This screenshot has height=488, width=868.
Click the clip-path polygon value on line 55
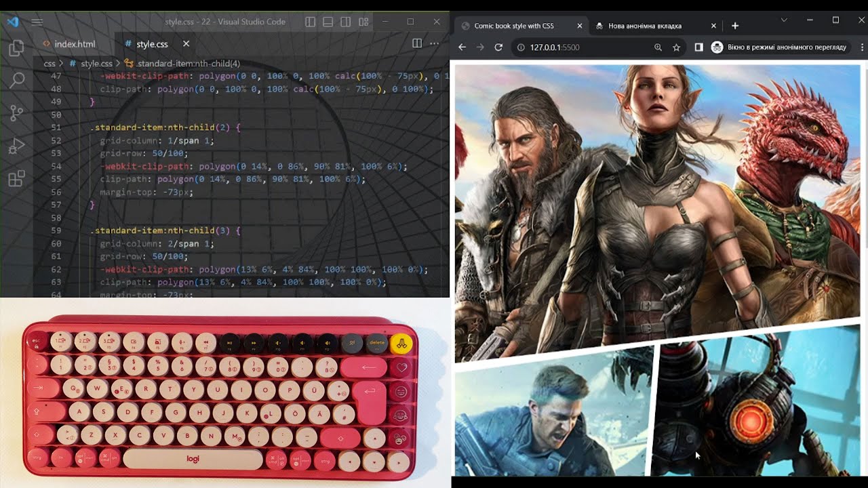[x=261, y=179]
